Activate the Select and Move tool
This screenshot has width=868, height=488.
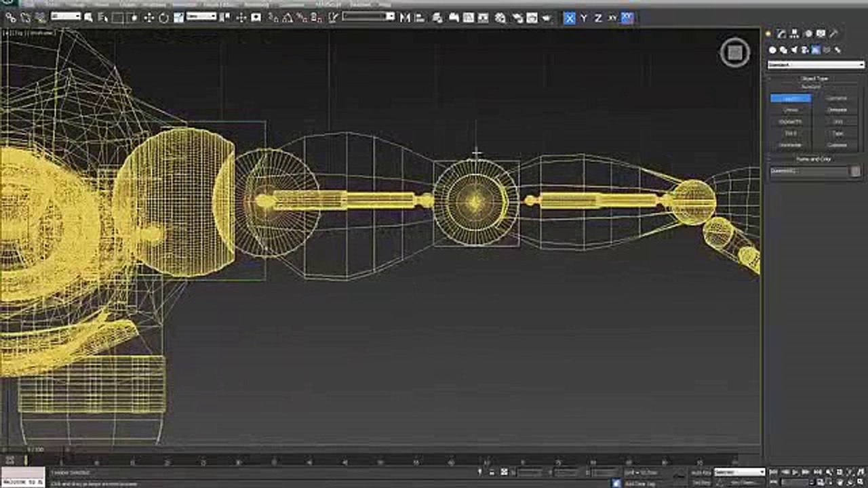coord(149,18)
